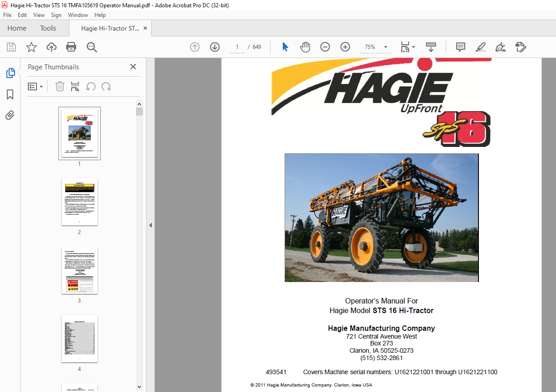Open the View menu
This screenshot has height=392, width=556.
pos(39,15)
